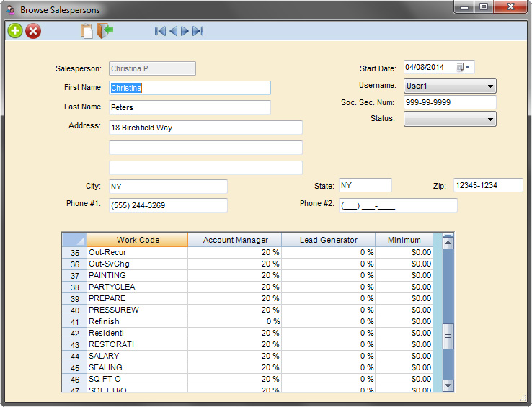Click the Out-SvChg work code cell
The image size is (532, 407).
pos(138,264)
